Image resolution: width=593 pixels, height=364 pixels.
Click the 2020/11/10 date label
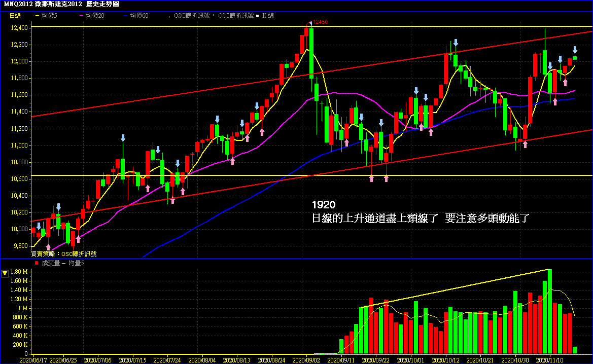tap(550, 360)
